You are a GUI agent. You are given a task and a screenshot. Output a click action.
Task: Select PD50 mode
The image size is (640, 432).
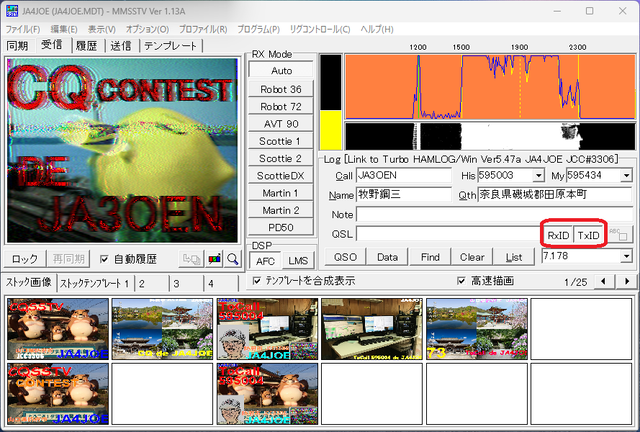(x=281, y=227)
